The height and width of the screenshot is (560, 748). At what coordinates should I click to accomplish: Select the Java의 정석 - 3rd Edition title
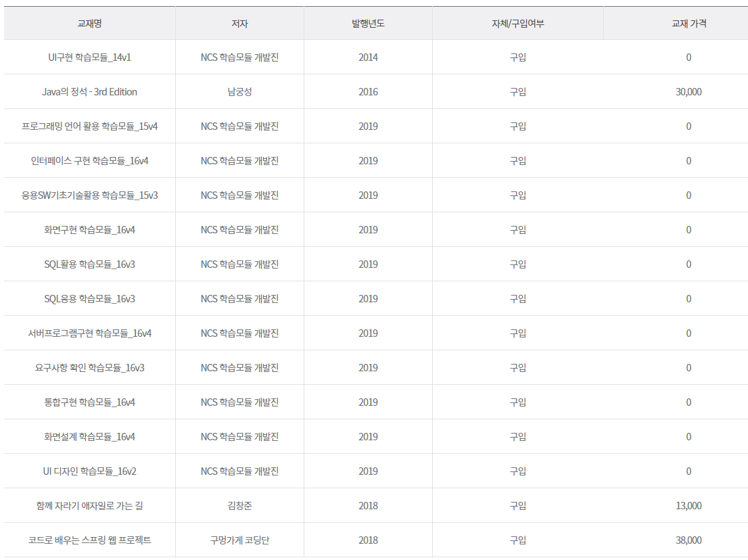[x=89, y=92]
